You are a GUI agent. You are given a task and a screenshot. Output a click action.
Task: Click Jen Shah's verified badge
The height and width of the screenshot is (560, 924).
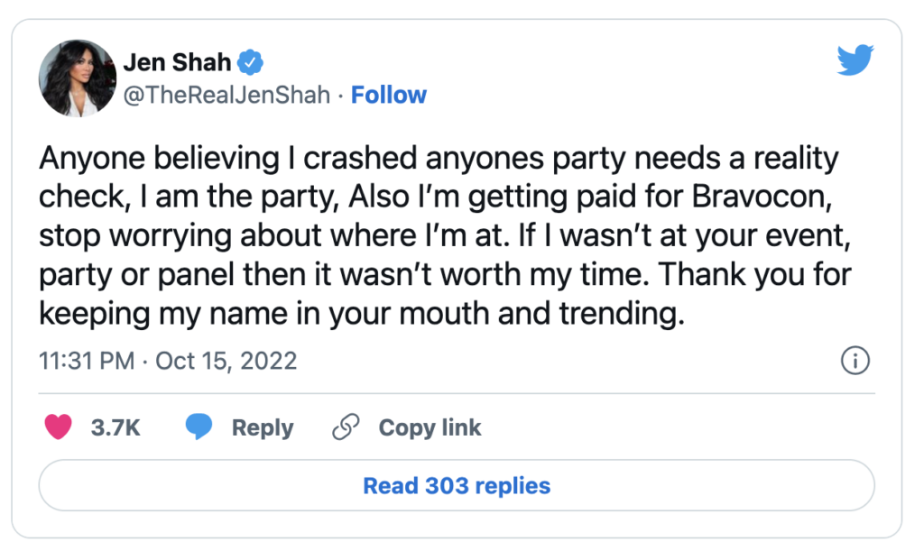click(x=248, y=62)
